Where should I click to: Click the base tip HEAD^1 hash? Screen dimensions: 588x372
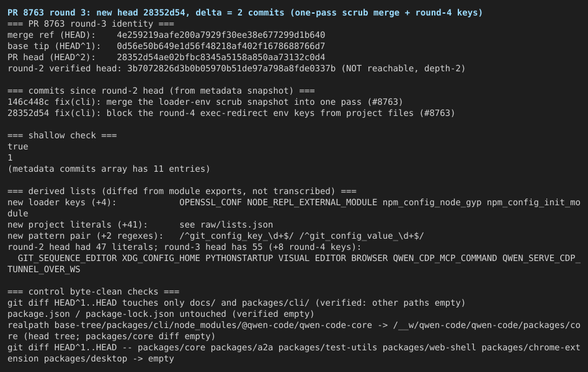[221, 46]
